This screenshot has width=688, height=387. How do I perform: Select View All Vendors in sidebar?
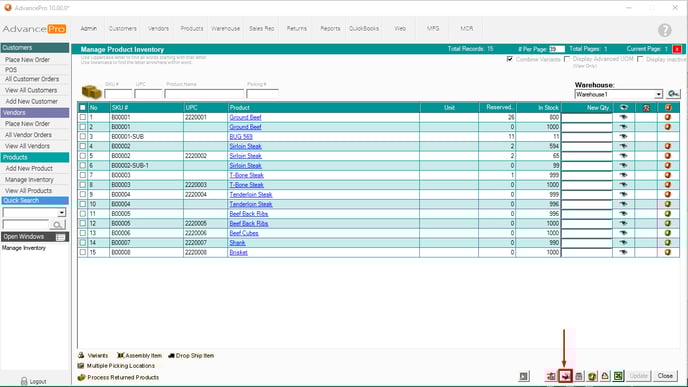[x=27, y=146]
